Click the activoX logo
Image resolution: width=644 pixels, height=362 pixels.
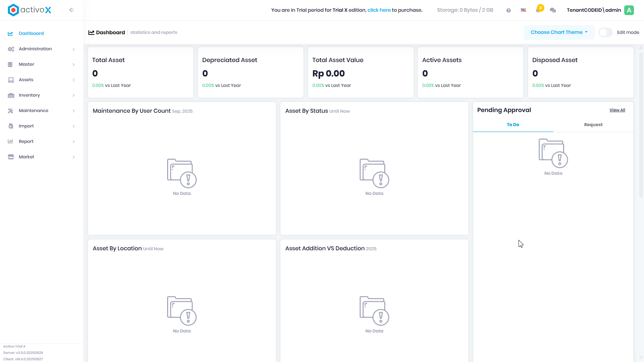pyautogui.click(x=30, y=10)
